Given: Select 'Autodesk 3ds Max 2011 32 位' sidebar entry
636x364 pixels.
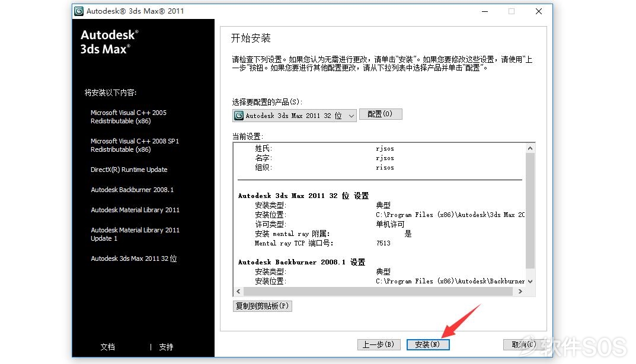Looking at the screenshot, I should [134, 258].
